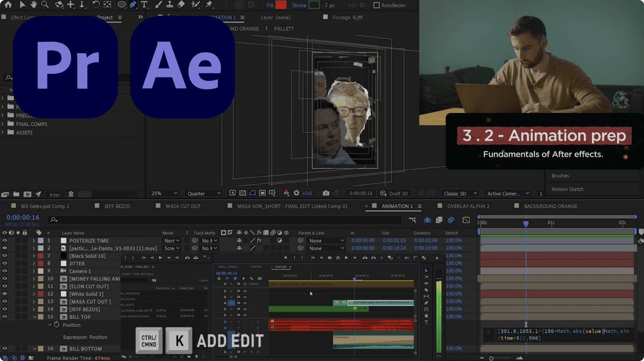Click the current time indicator marker

(526, 223)
